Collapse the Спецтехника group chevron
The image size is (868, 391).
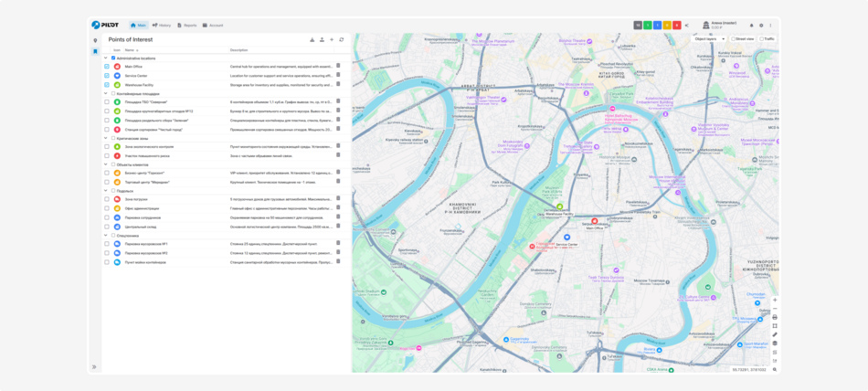[105, 236]
